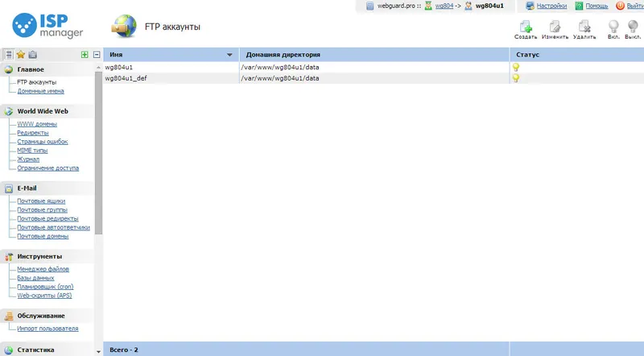Click sidebar scroll up arrow

pos(98,68)
